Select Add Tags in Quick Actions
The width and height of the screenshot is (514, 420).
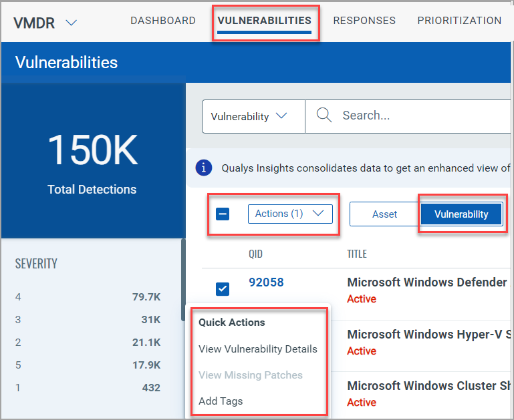point(221,401)
